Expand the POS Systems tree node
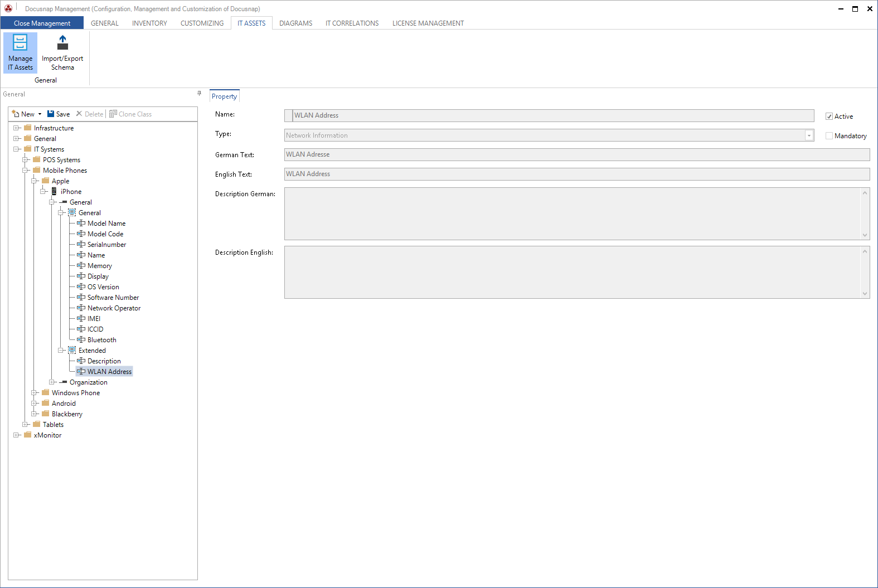Image resolution: width=878 pixels, height=588 pixels. (25, 159)
